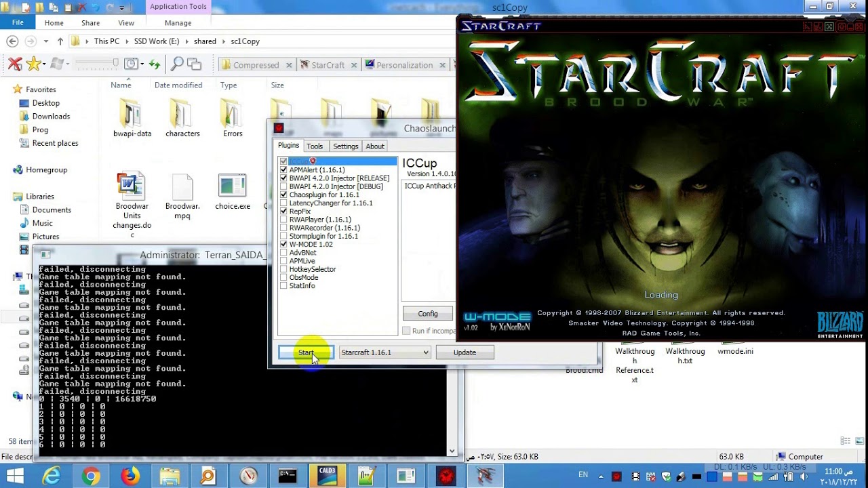Open Documents library in navigation pane
The width and height of the screenshot is (868, 488).
[x=52, y=210]
